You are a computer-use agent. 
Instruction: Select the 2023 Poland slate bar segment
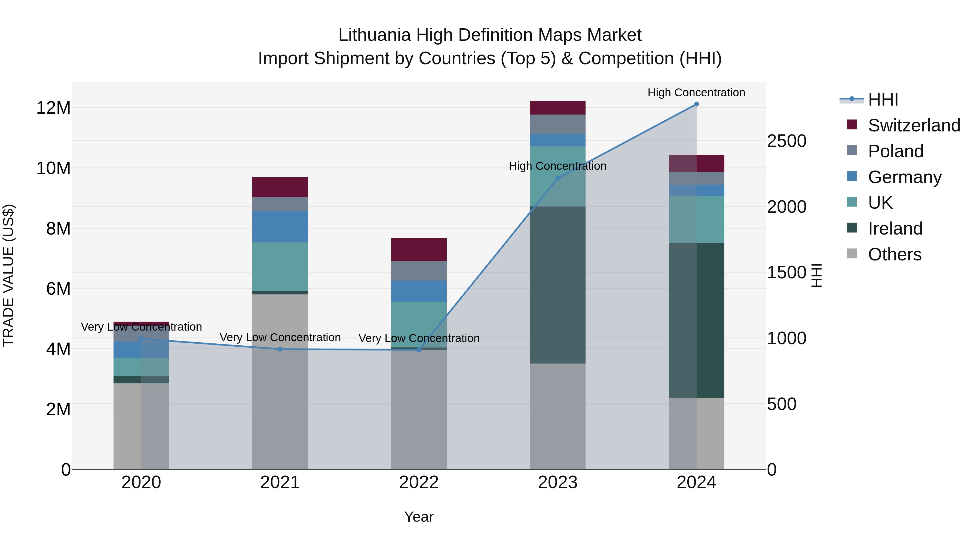point(558,124)
